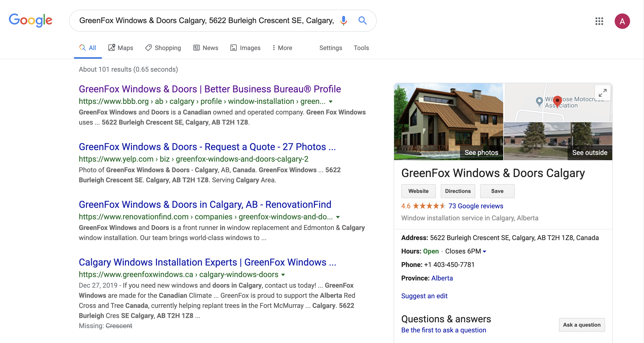Open the See photos house thumbnail
This screenshot has height=343, width=644.
click(x=448, y=121)
